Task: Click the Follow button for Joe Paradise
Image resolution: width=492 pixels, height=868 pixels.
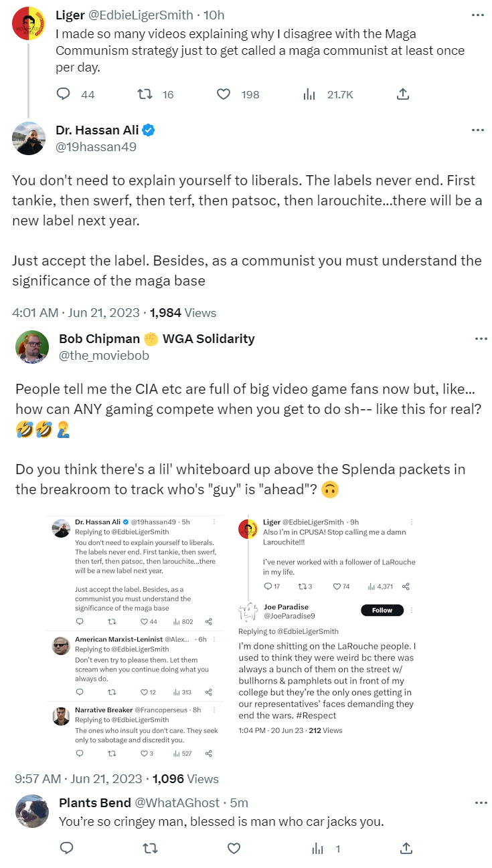Action: [x=382, y=610]
